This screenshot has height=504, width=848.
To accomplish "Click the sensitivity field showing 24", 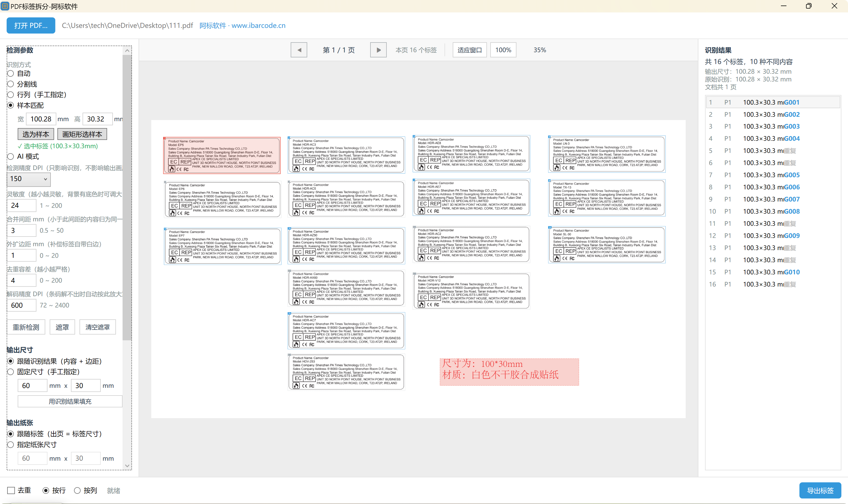I will click(22, 205).
